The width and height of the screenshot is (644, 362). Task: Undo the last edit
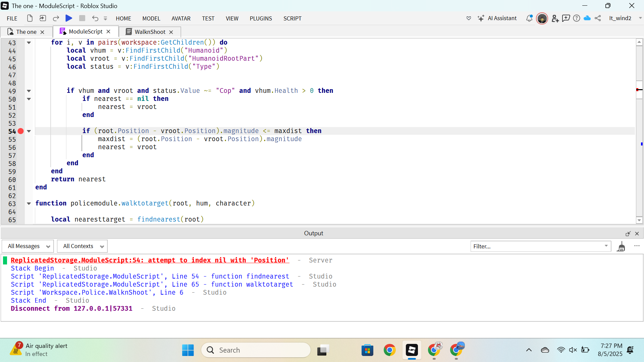(x=95, y=18)
